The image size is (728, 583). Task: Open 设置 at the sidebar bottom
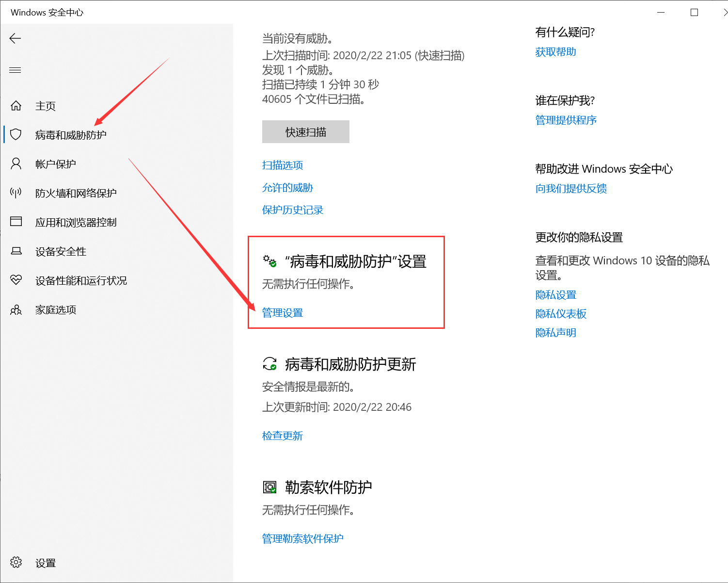[46, 563]
